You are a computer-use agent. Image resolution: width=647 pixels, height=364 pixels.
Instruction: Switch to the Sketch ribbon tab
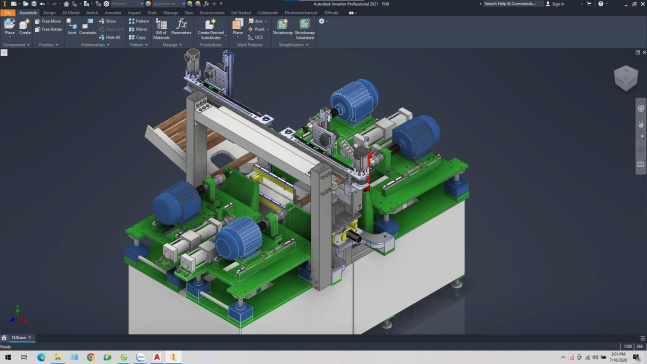tap(92, 13)
